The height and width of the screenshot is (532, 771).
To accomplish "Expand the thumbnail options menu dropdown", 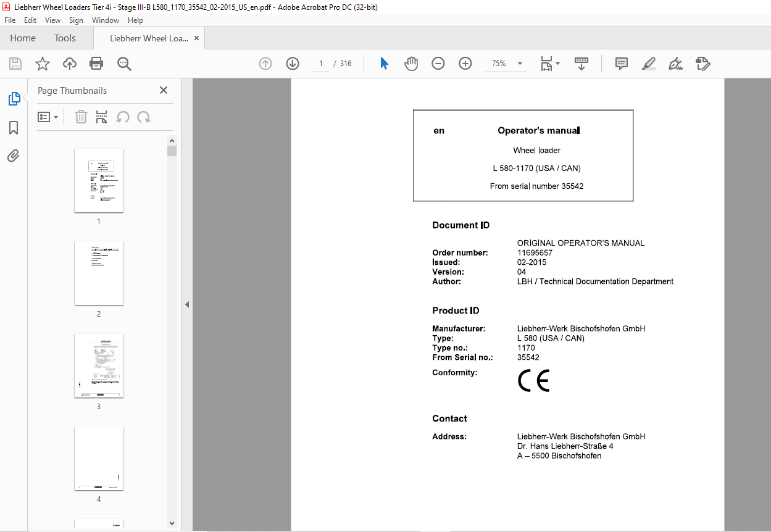I will 48,117.
